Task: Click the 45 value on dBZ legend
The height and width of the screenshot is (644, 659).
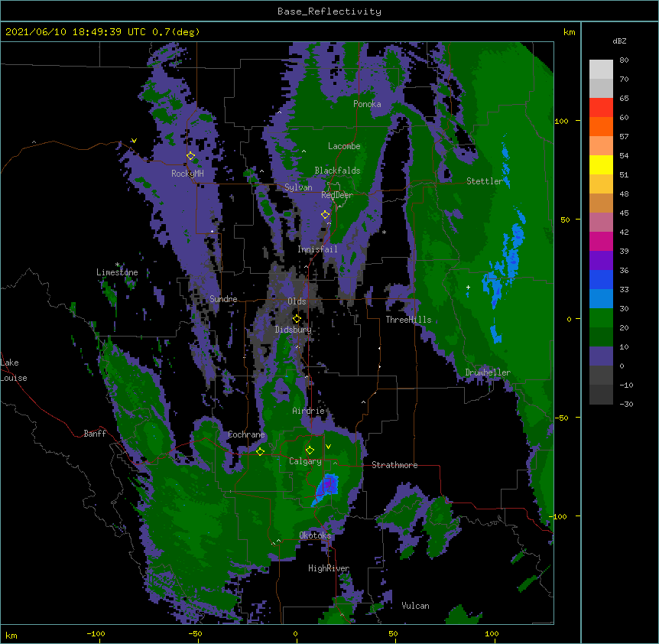Action: click(x=624, y=213)
